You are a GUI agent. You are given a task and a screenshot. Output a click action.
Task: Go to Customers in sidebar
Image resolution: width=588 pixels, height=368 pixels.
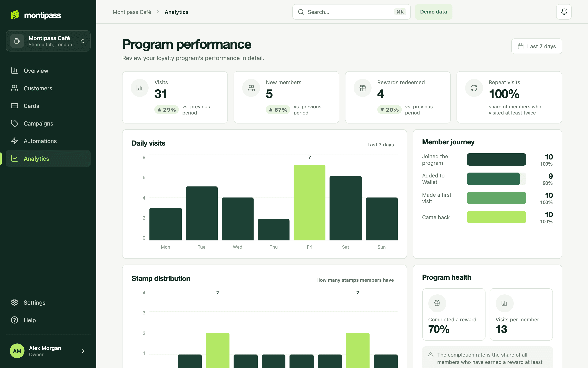pos(48,88)
